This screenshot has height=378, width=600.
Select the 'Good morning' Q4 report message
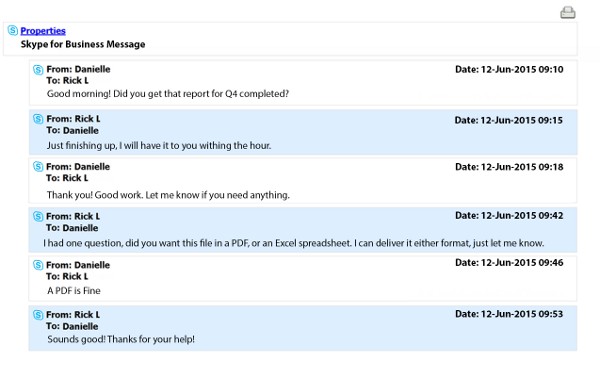click(x=168, y=94)
